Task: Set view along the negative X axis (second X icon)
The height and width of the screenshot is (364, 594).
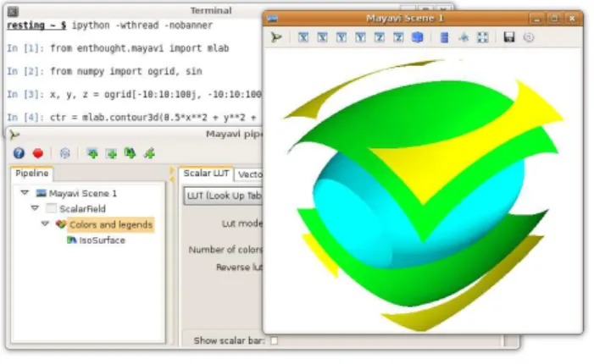Action: click(322, 37)
